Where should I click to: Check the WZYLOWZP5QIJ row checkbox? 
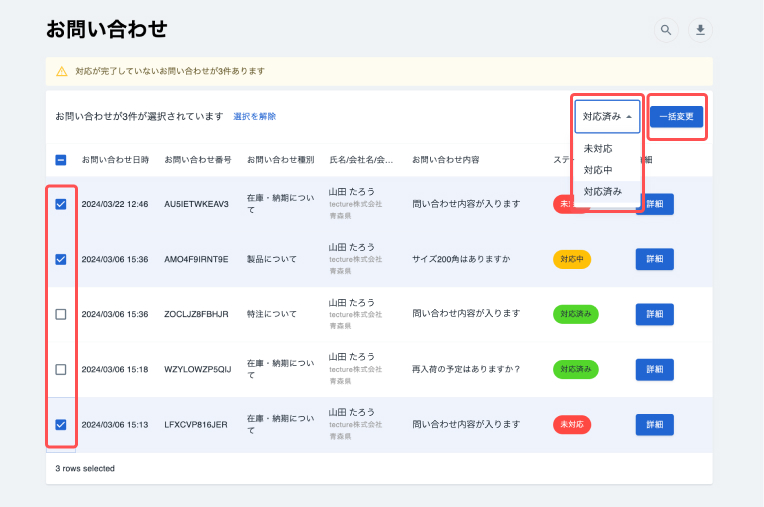pyautogui.click(x=61, y=369)
